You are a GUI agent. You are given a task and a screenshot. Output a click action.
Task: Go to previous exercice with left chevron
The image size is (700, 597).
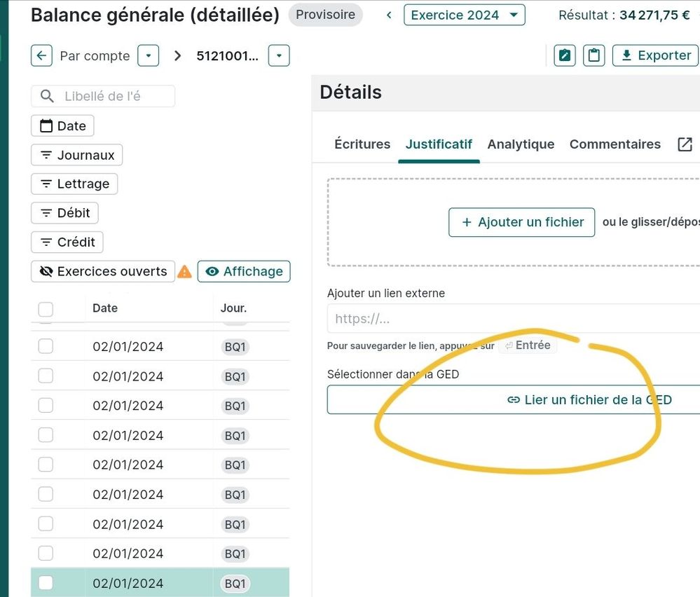[x=389, y=15]
